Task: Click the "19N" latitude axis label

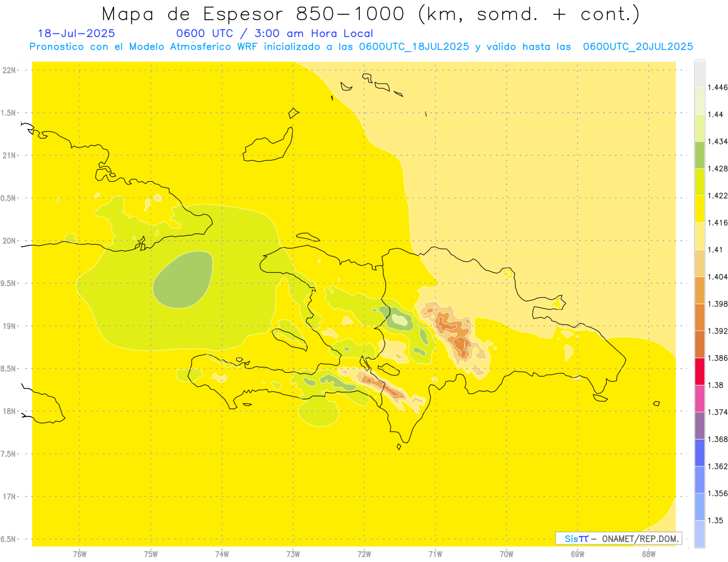Action: click(9, 326)
